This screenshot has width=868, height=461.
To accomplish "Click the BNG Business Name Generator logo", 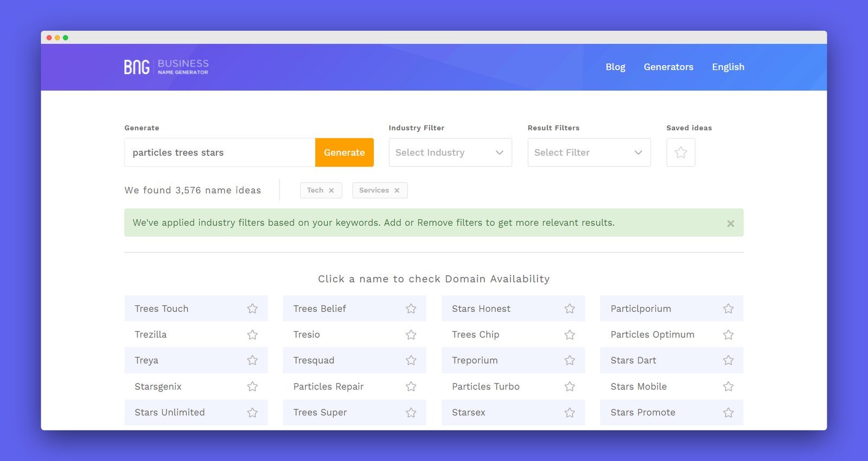I will tap(166, 67).
